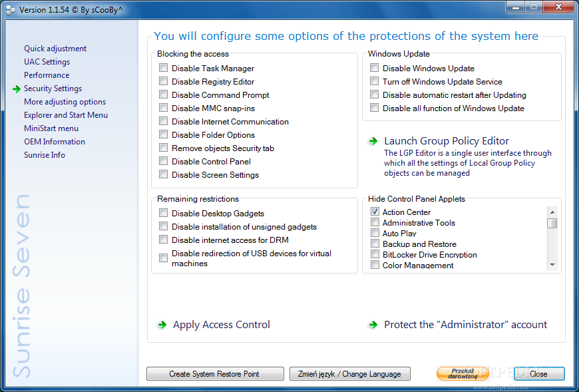The image size is (579, 392).
Task: Go to OEM Information page
Action: point(55,141)
